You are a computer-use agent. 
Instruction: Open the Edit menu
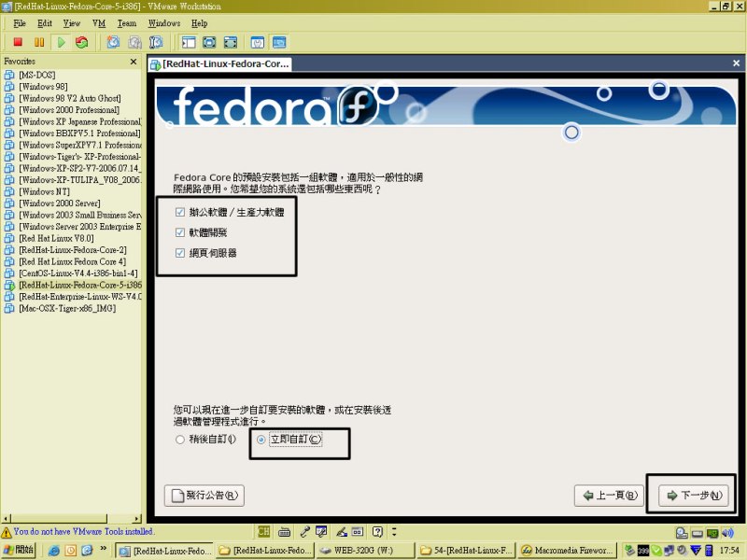(x=44, y=23)
